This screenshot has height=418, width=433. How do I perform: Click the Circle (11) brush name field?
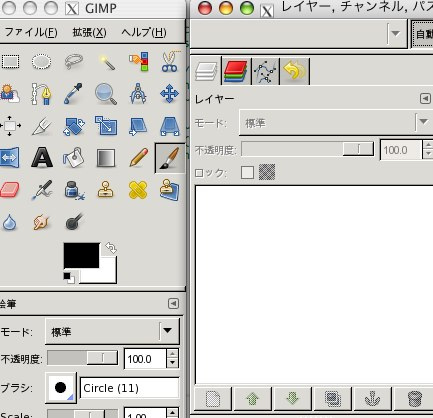click(130, 388)
